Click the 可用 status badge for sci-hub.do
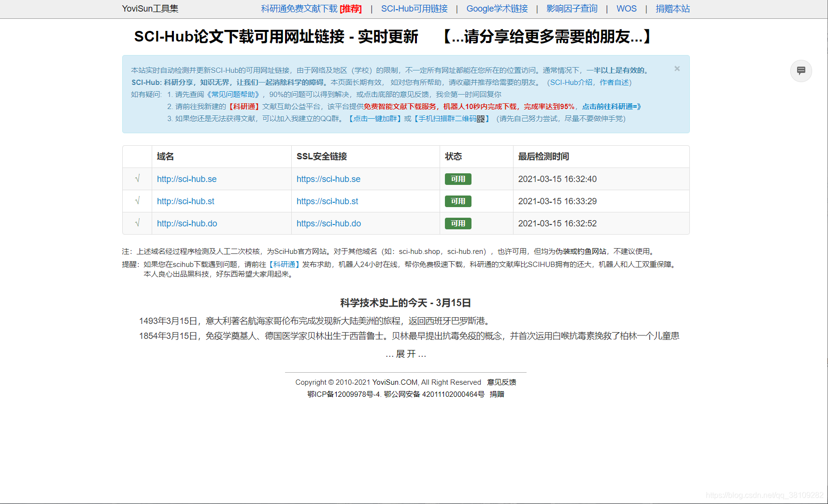The width and height of the screenshot is (828, 504). 458,224
